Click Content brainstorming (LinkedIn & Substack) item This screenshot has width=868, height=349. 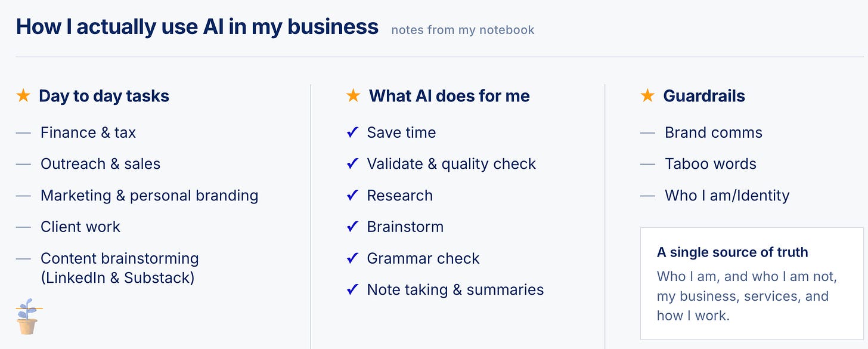(x=120, y=268)
